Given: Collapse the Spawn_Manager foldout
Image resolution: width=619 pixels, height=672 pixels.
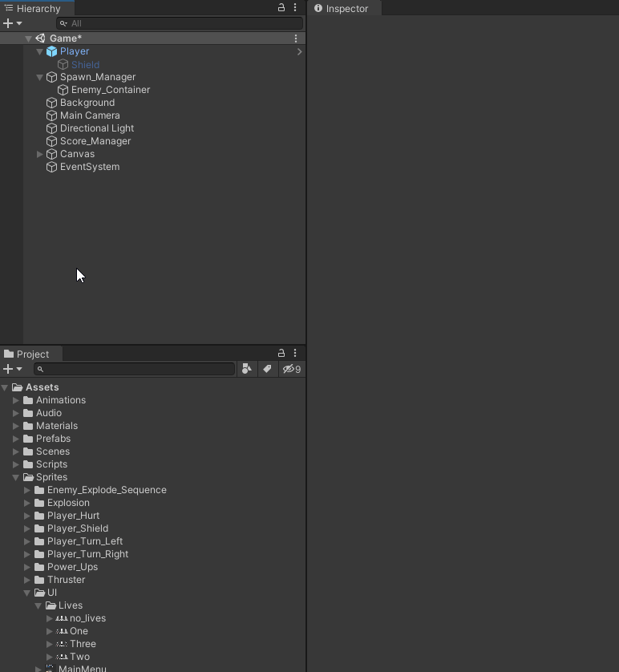Looking at the screenshot, I should click(39, 77).
